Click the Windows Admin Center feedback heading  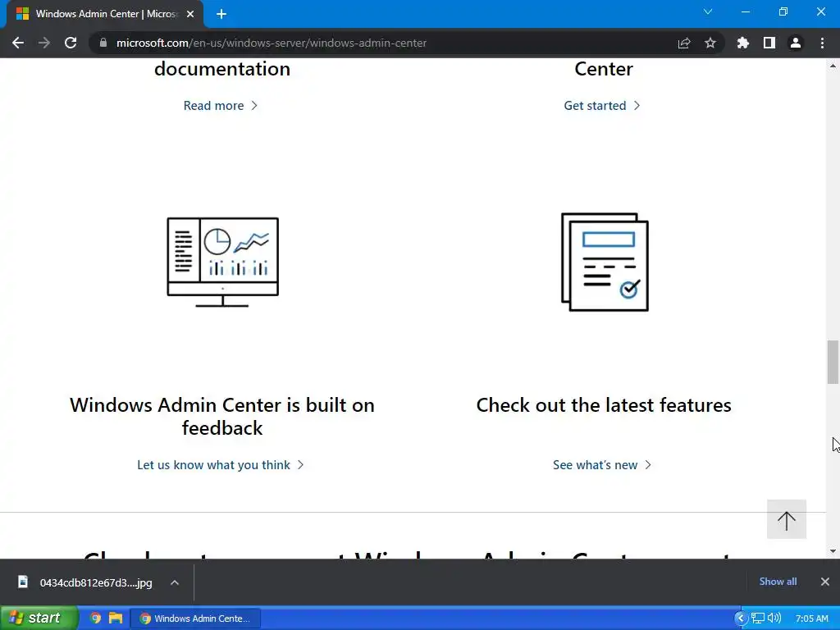[x=221, y=416]
